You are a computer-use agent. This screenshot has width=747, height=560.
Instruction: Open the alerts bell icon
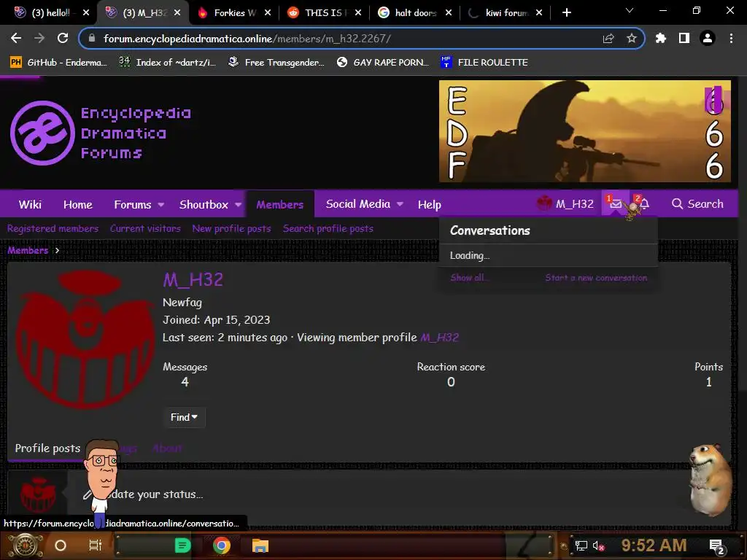(x=644, y=204)
